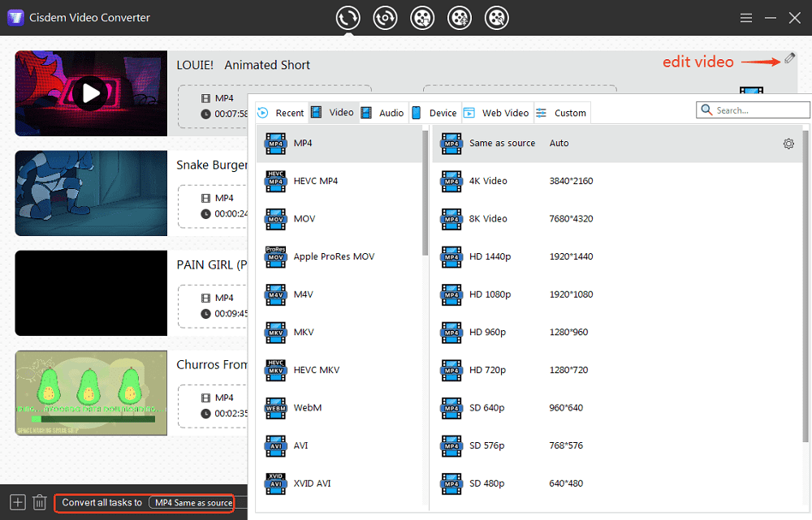812x520 pixels.
Task: Switch to the Custom tab
Action: pyautogui.click(x=562, y=113)
